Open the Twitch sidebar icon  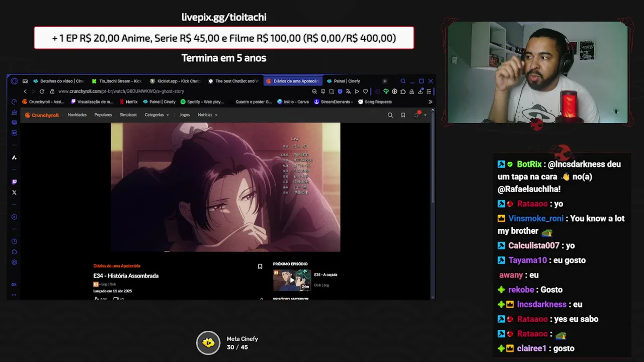14,182
